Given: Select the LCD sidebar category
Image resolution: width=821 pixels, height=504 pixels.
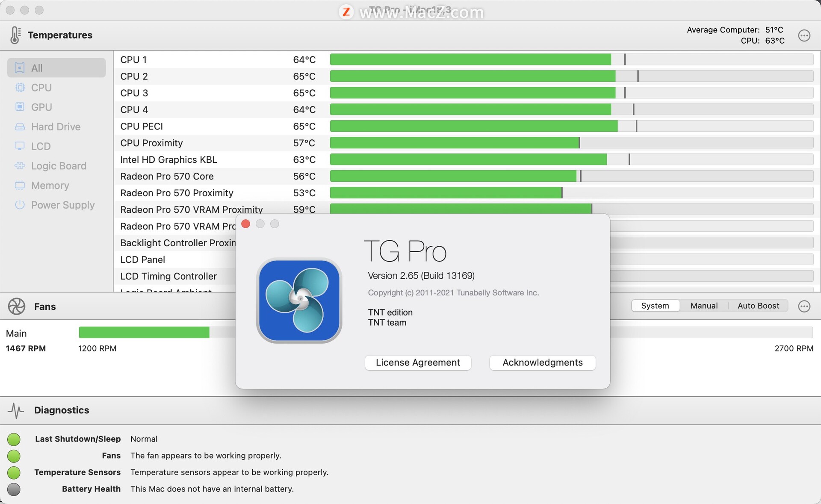Looking at the screenshot, I should click(x=41, y=145).
